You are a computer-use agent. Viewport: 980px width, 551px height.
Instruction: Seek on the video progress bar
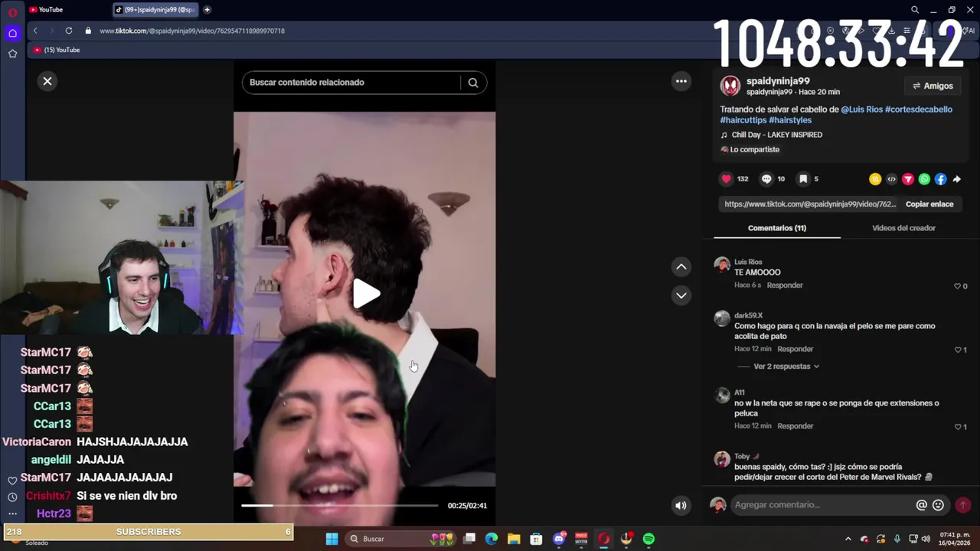[x=340, y=505]
